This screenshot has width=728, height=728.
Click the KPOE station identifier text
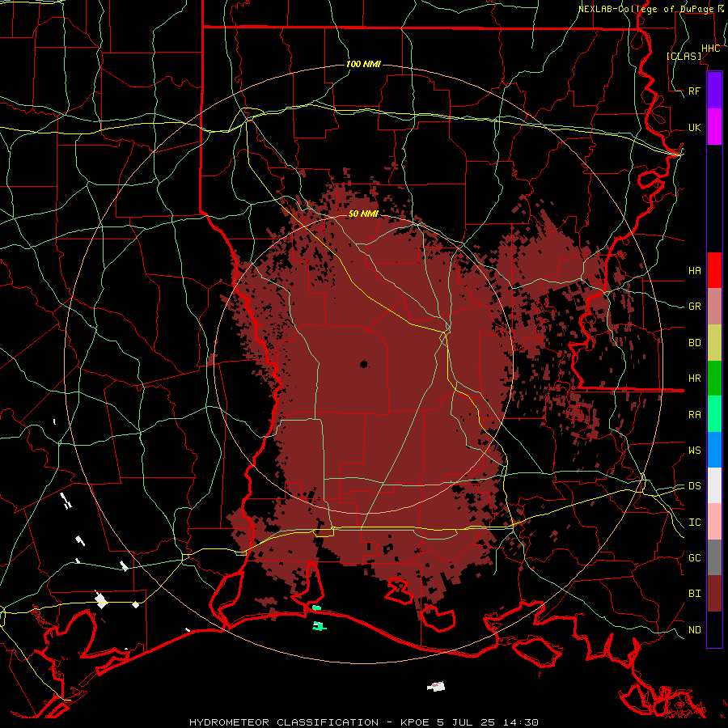tap(416, 722)
